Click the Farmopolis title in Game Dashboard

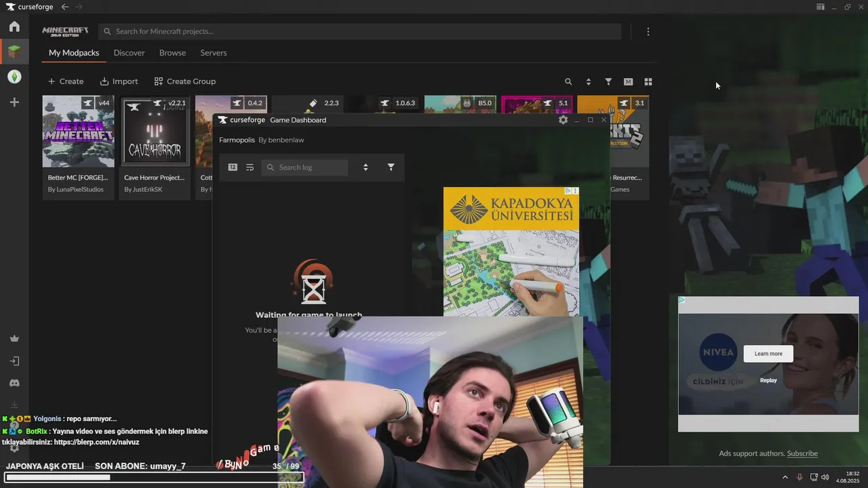[x=237, y=140]
